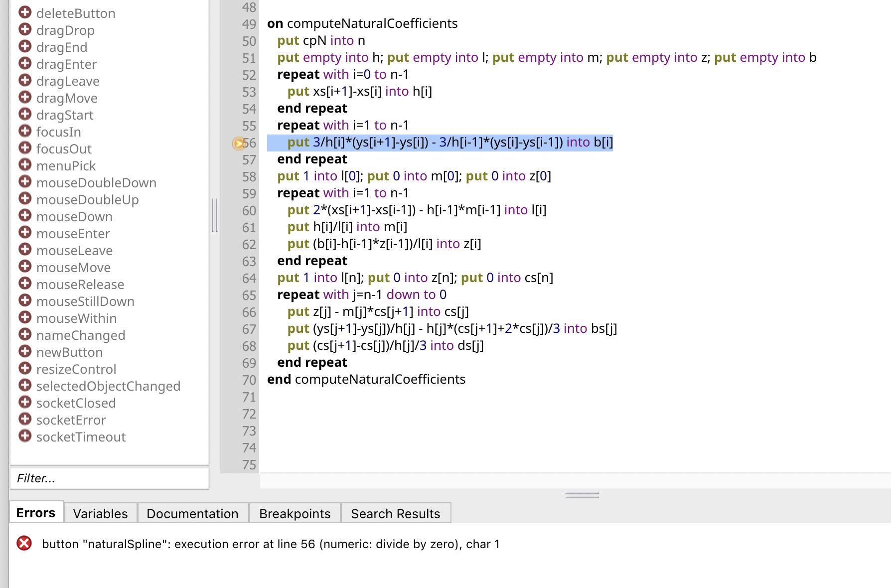
Task: Click the horizontal splitter above the Errors pane
Action: (582, 495)
